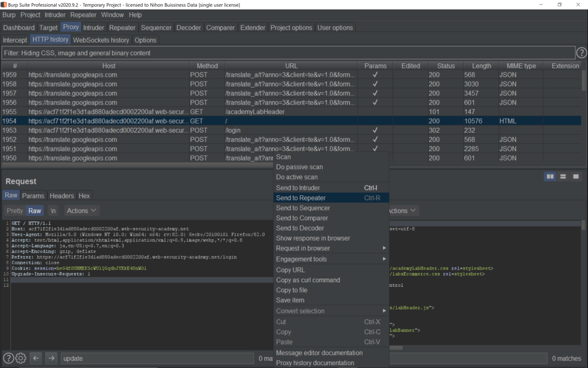Choose Copy to file entry

tap(331, 290)
